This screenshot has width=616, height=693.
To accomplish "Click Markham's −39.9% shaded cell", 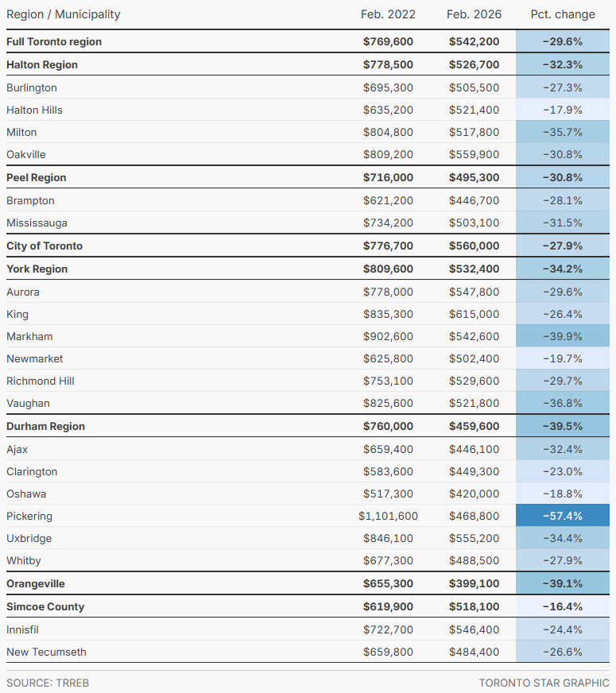I will (x=563, y=336).
